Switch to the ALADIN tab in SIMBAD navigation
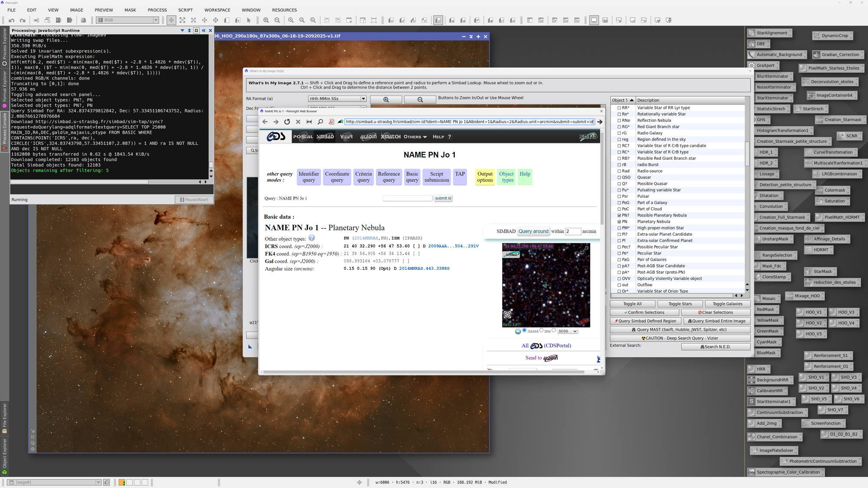Viewport: 868px width, 488px height. pyautogui.click(x=368, y=136)
